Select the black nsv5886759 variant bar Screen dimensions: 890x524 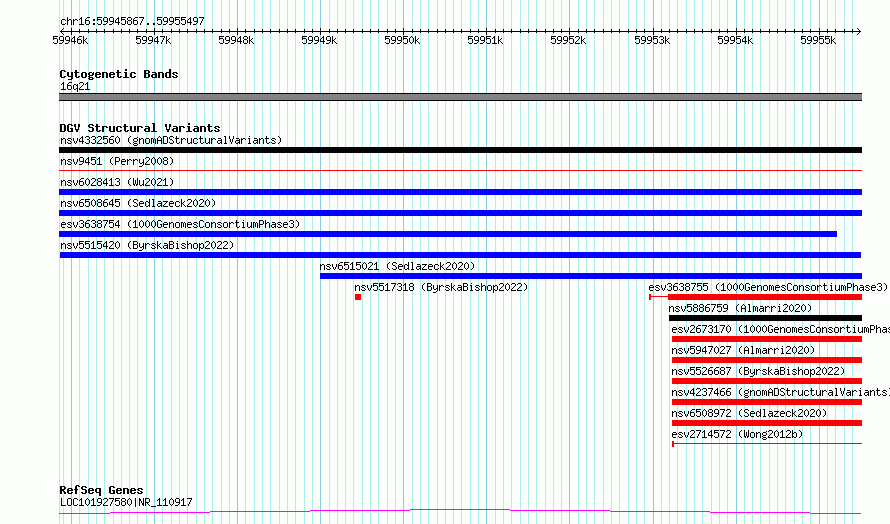(x=765, y=318)
